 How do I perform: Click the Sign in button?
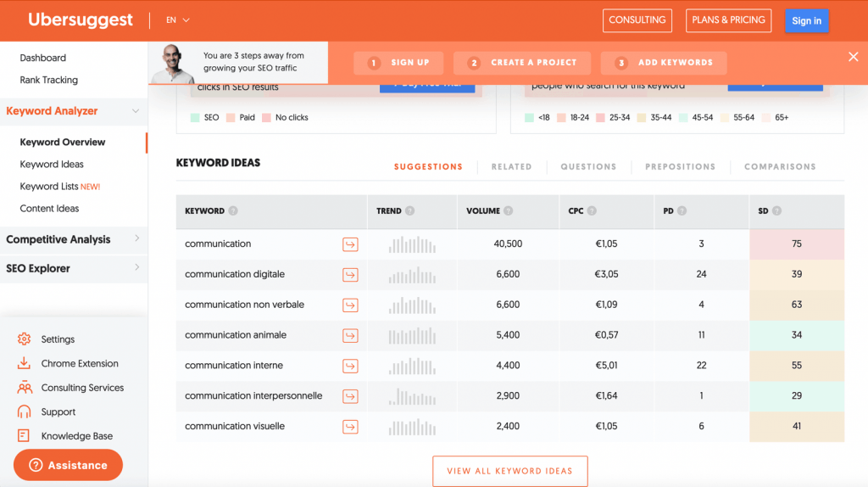click(807, 20)
